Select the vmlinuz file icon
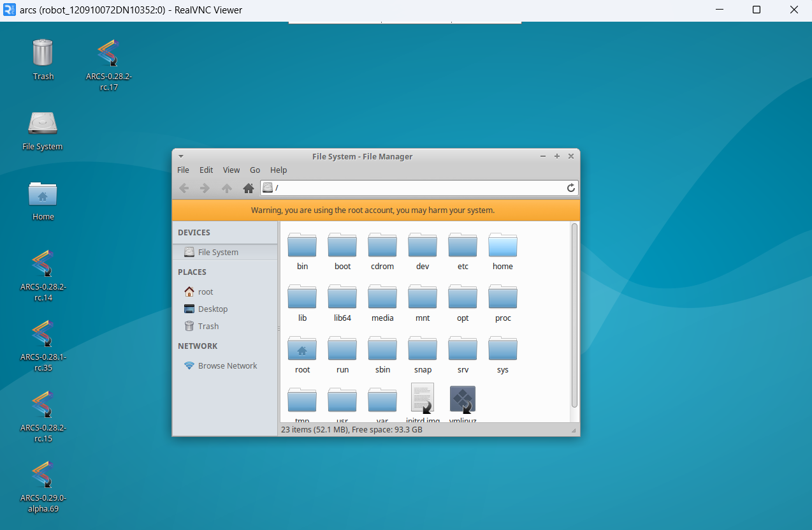This screenshot has width=812, height=530. point(463,399)
